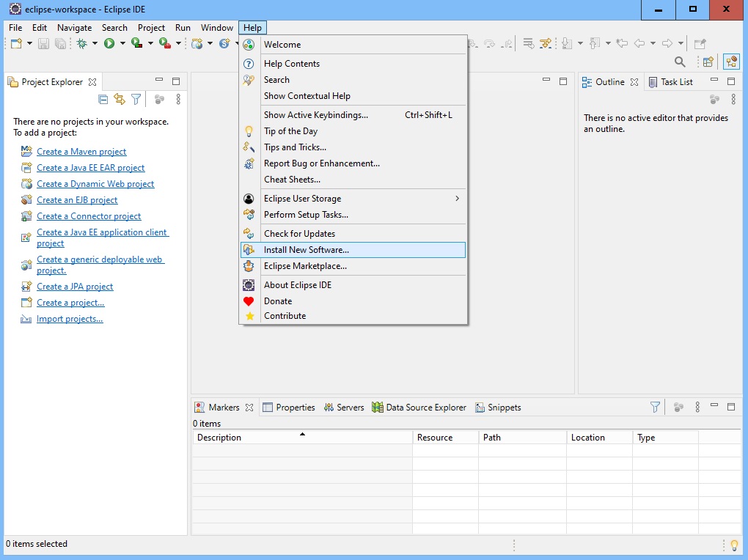
Task: Click the External Tools run icon
Action: (164, 43)
